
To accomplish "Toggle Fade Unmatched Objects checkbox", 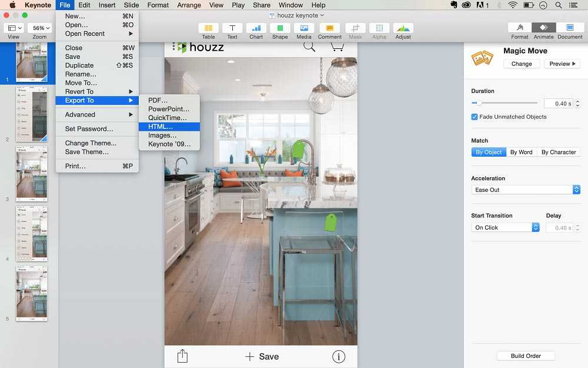I will 475,117.
